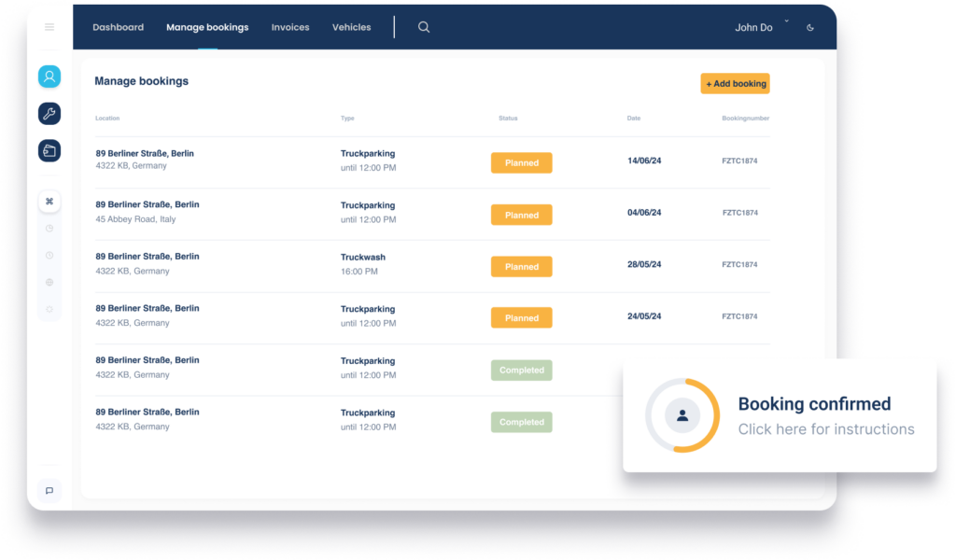This screenshot has width=956, height=560.
Task: Click the globe icon in sidebar
Action: click(49, 282)
